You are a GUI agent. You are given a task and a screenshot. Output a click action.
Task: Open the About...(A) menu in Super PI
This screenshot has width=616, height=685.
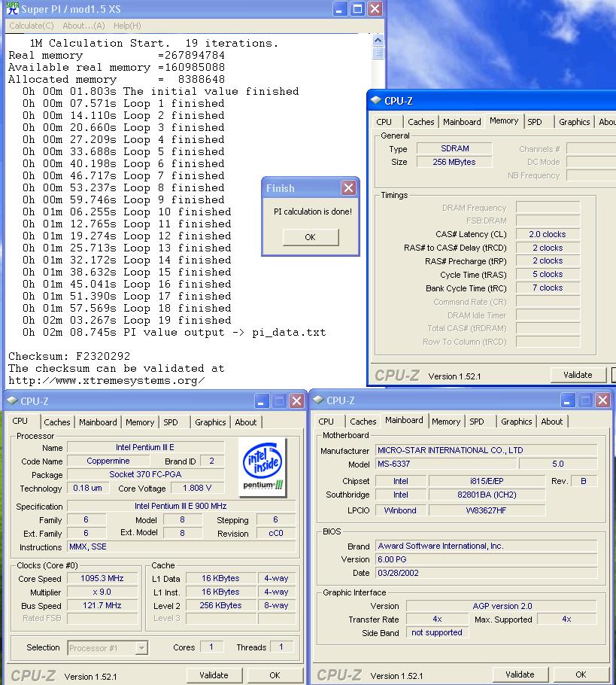click(83, 26)
